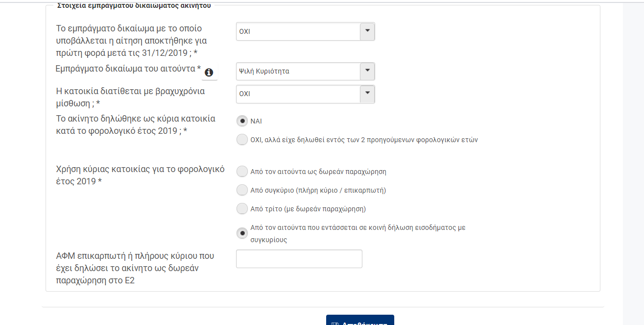Expand the arrow of the first ΟΧΙ dropdown

367,31
